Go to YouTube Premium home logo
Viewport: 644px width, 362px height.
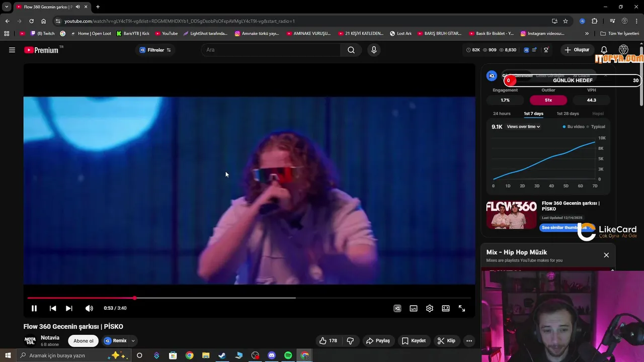pyautogui.click(x=41, y=50)
